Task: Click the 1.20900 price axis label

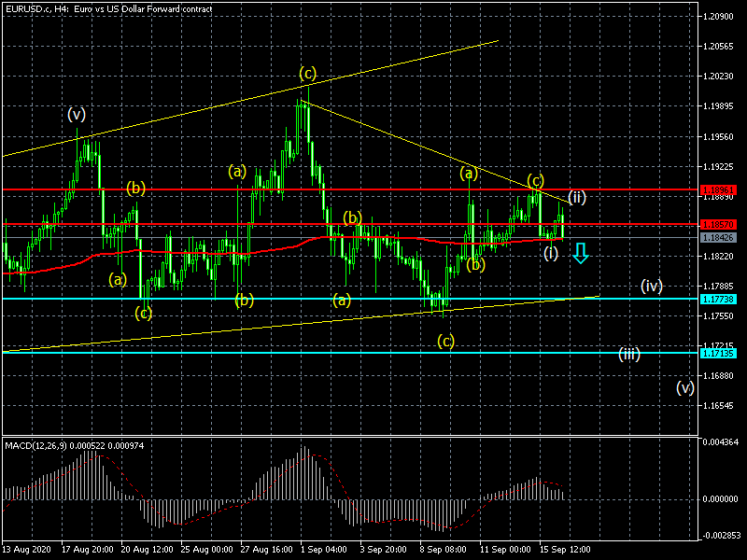Action: (718, 17)
